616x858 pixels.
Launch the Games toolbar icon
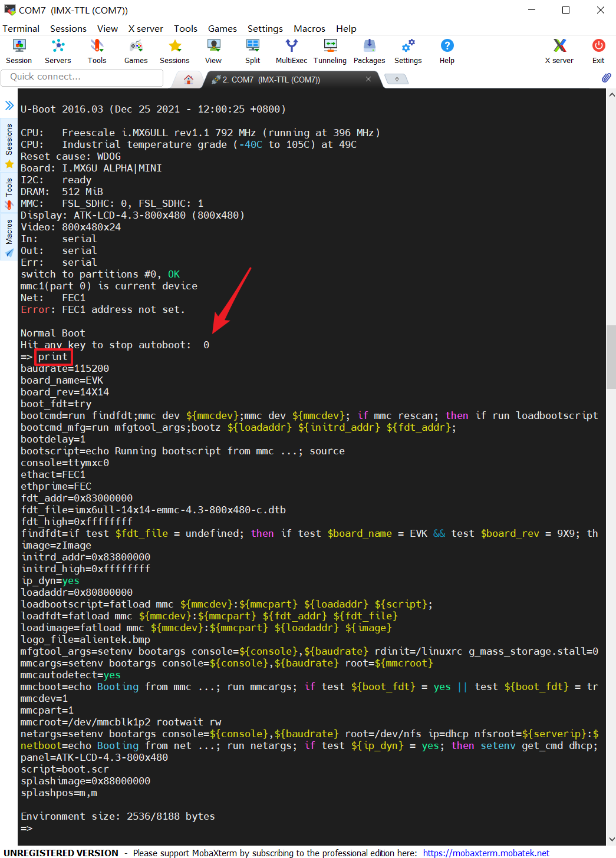point(136,51)
